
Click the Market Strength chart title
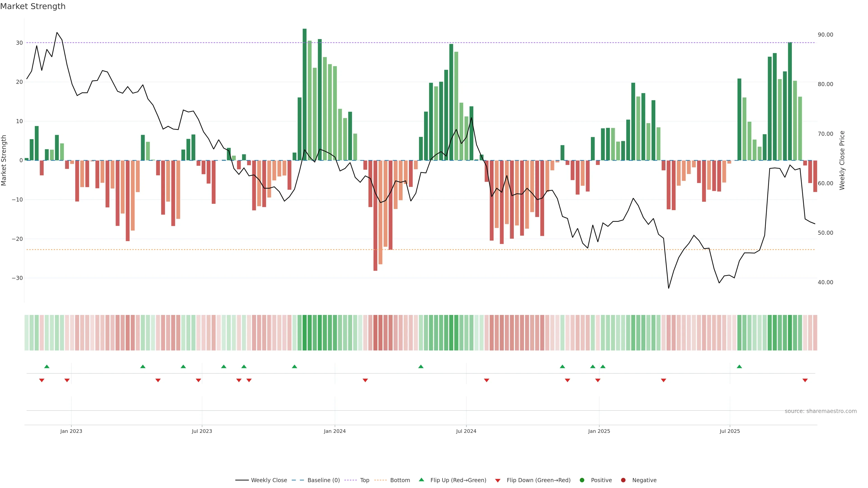pos(33,6)
